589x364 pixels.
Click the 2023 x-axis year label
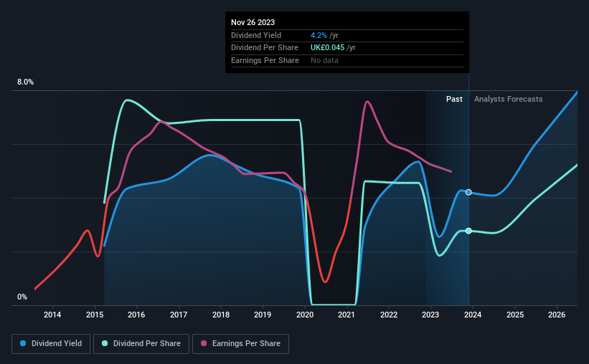coord(430,315)
